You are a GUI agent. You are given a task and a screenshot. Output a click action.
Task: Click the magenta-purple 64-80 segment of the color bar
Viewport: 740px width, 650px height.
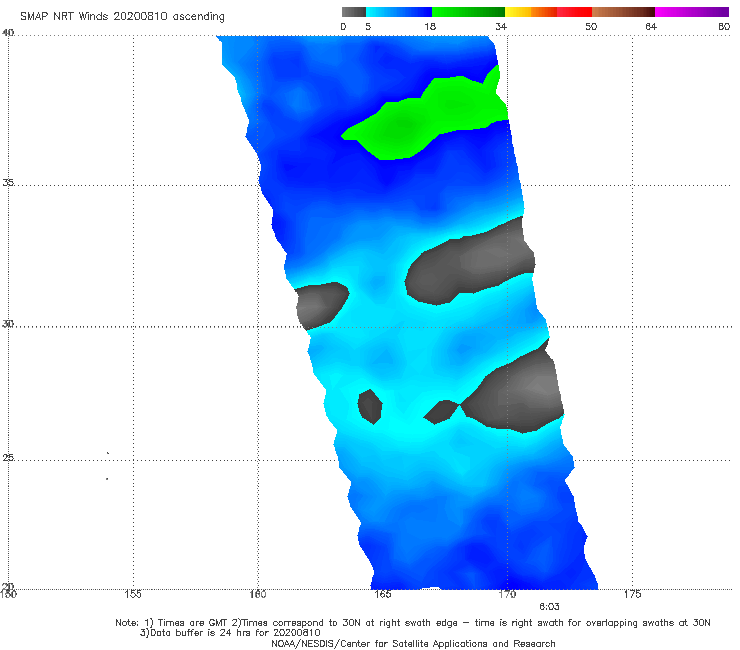click(x=692, y=12)
